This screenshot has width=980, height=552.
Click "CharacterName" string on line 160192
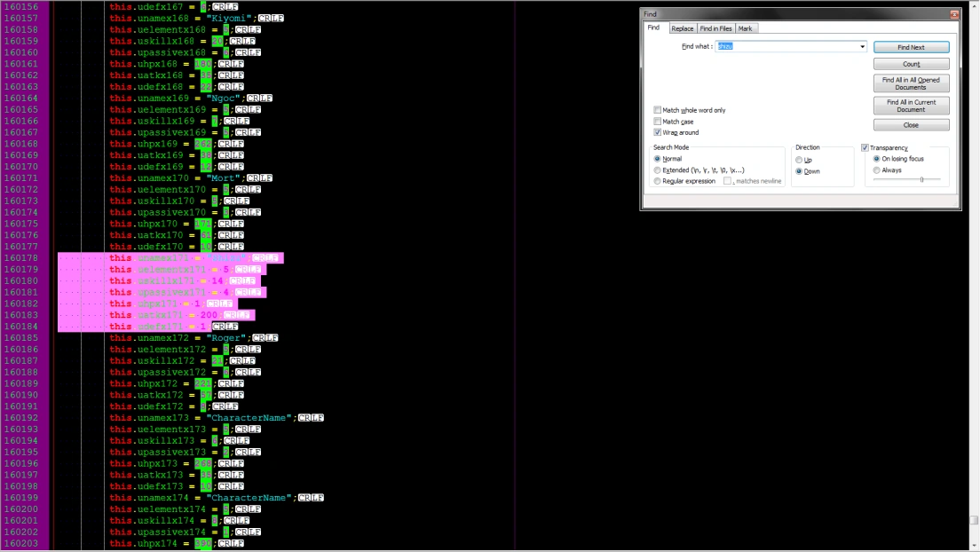(249, 418)
